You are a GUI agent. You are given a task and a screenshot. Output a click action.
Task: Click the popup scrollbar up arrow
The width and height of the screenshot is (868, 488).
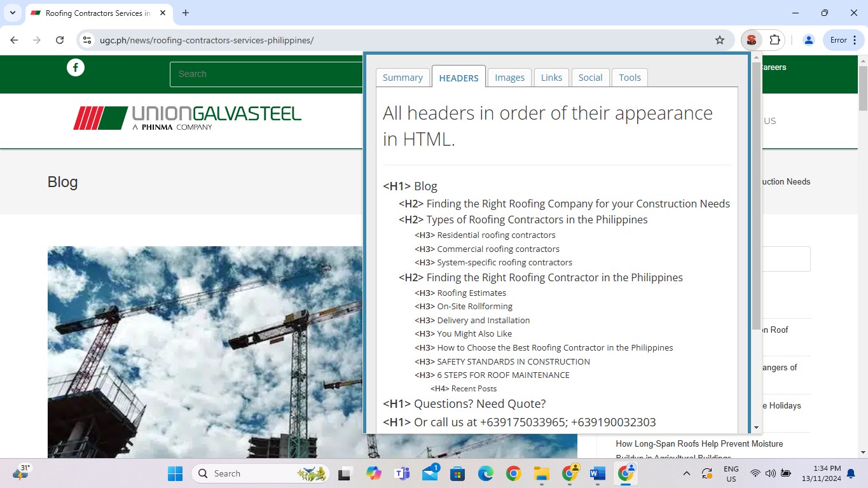point(756,58)
